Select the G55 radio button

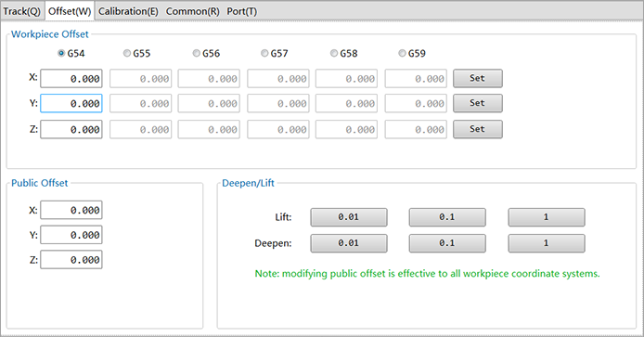(x=136, y=54)
